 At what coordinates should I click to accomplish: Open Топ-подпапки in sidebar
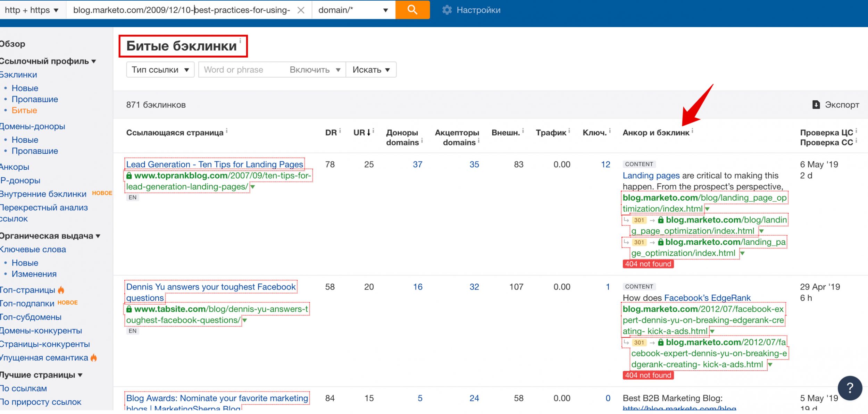point(27,304)
